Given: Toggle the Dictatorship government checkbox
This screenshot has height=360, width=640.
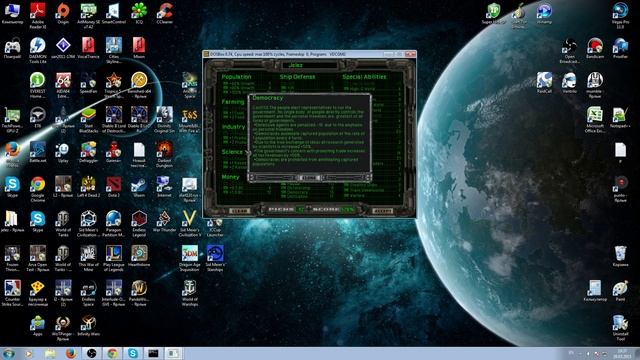Looking at the screenshot, I should pyautogui.click(x=284, y=188).
